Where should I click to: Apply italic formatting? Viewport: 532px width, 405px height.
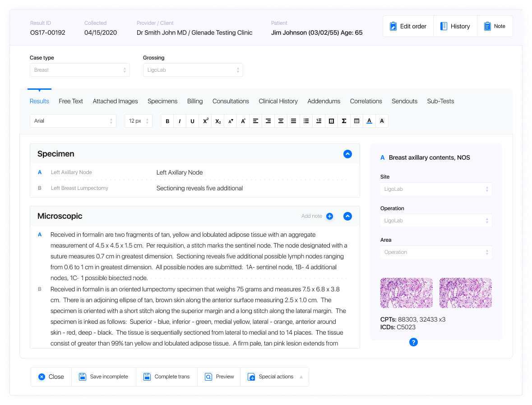coord(180,121)
